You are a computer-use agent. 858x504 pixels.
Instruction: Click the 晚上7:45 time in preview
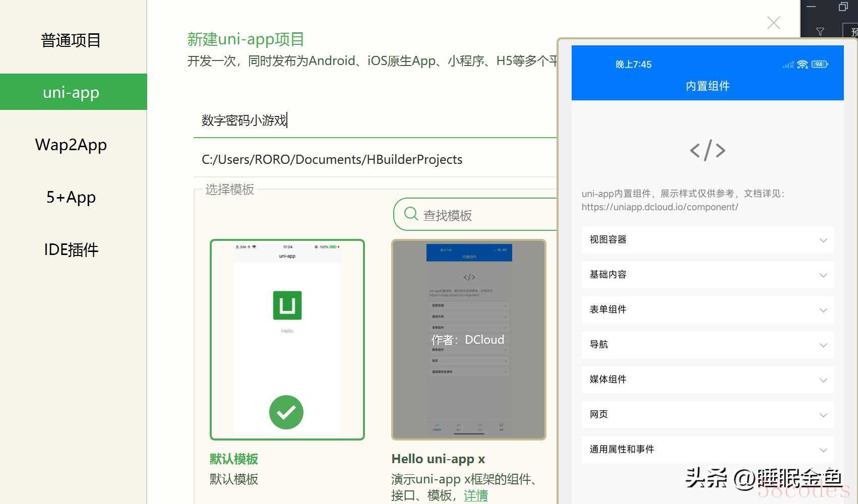click(x=633, y=65)
